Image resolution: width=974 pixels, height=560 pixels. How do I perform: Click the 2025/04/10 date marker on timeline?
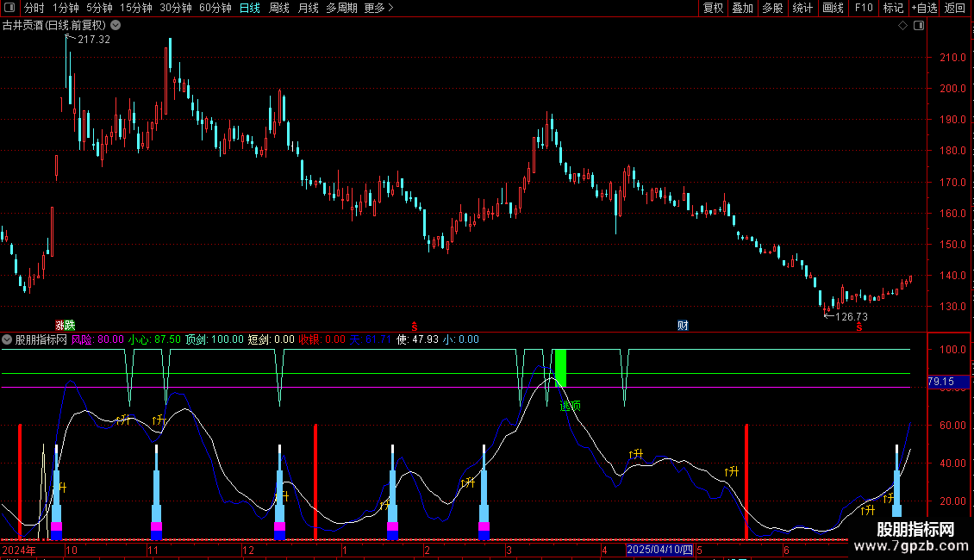tap(659, 550)
